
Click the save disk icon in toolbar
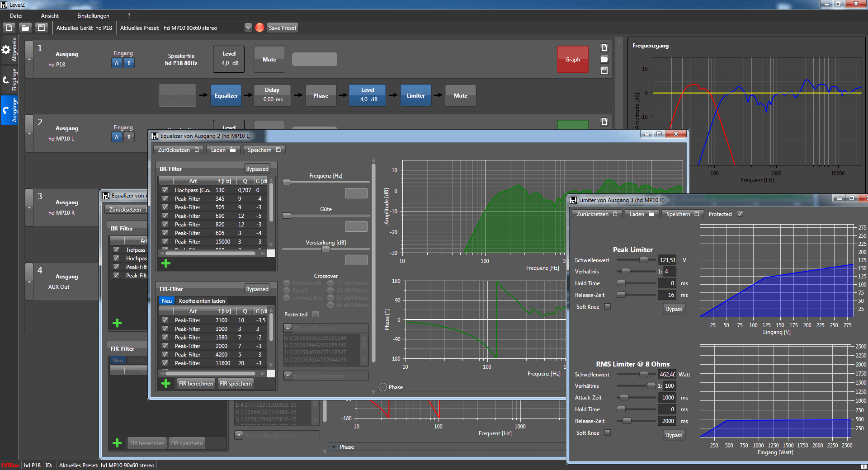tap(42, 28)
